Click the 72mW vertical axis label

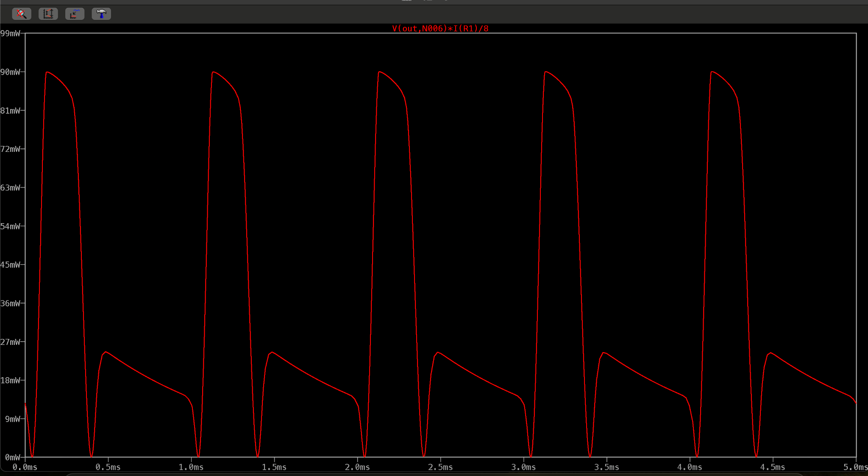pos(10,149)
